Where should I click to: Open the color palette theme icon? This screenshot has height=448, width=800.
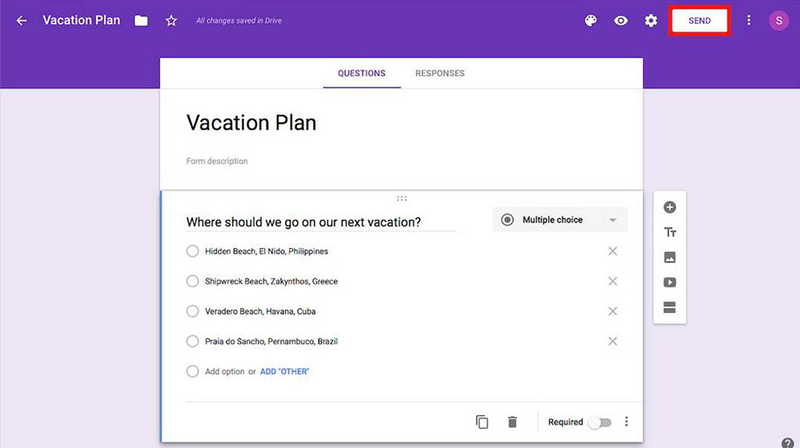(x=591, y=21)
